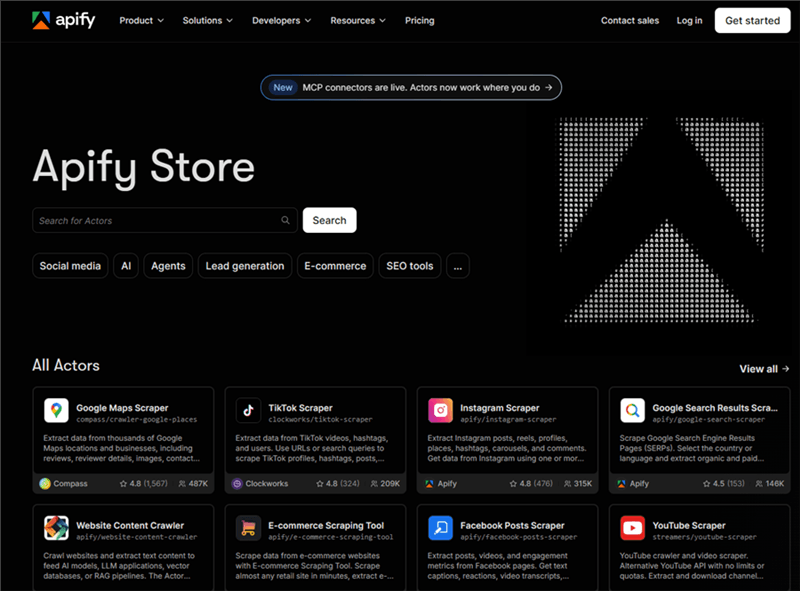
Task: Click the Clockworks author avatar icon
Action: [x=237, y=483]
